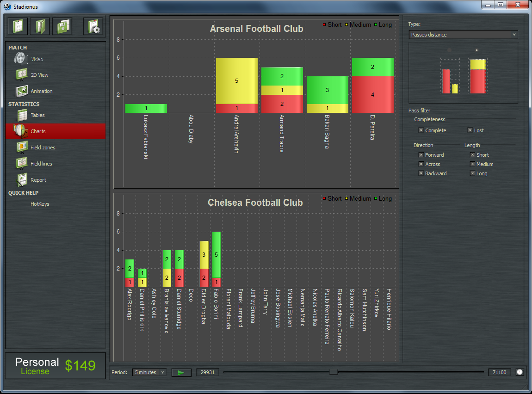Screen dimensions: 532x394
Task: Click the Abou Diaby axis label
Action: click(191, 129)
